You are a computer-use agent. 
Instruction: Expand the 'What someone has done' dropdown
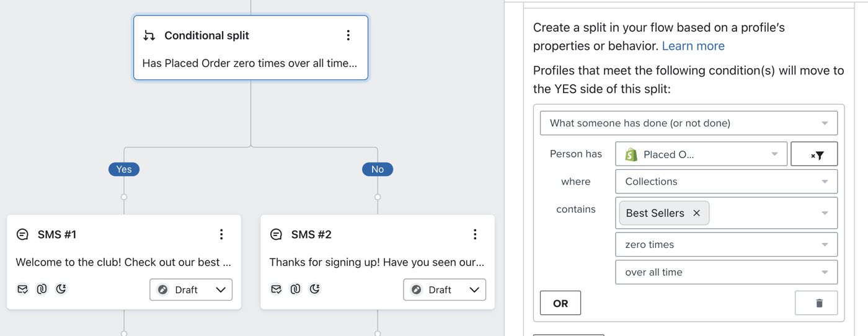688,123
